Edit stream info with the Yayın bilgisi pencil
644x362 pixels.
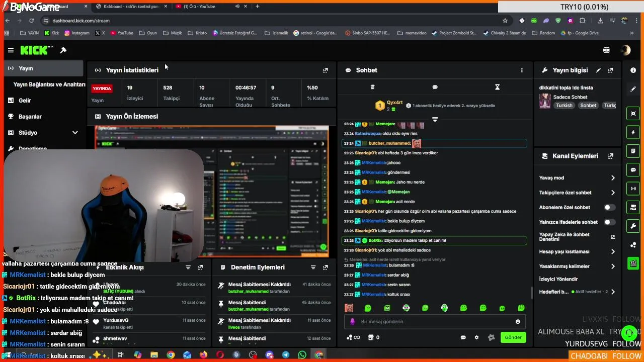click(598, 70)
